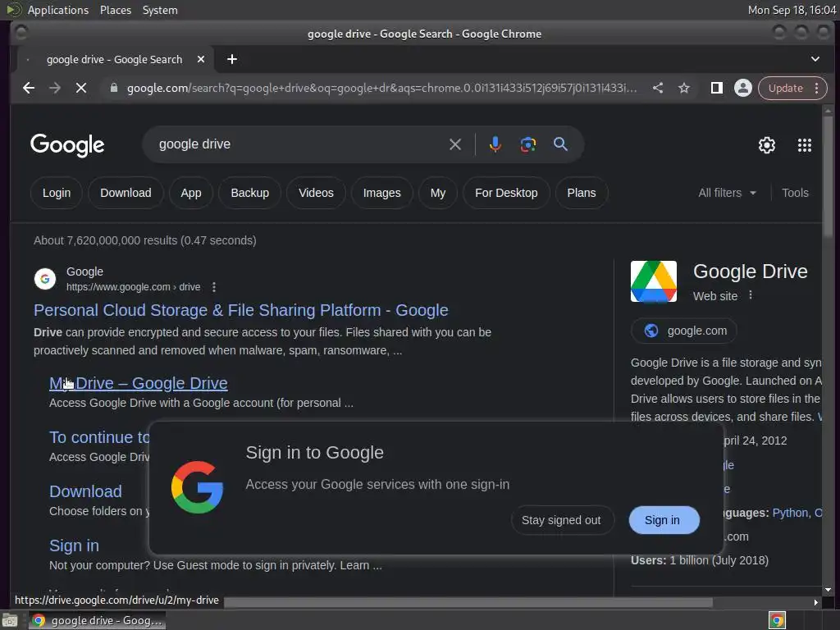Select the For Desktop chip

pos(506,193)
